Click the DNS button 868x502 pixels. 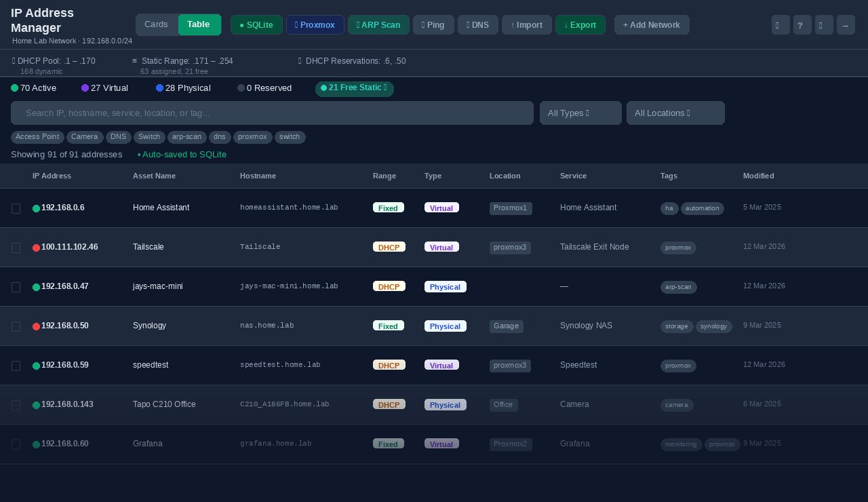coord(478,24)
